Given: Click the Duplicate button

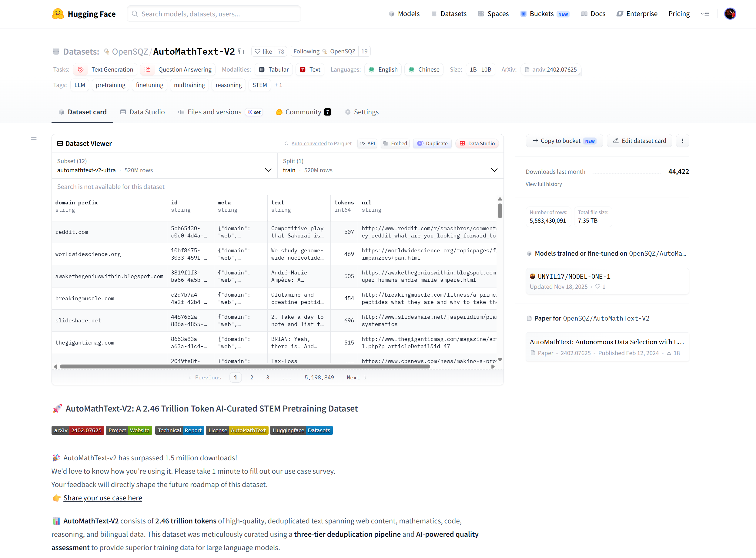Looking at the screenshot, I should [433, 143].
